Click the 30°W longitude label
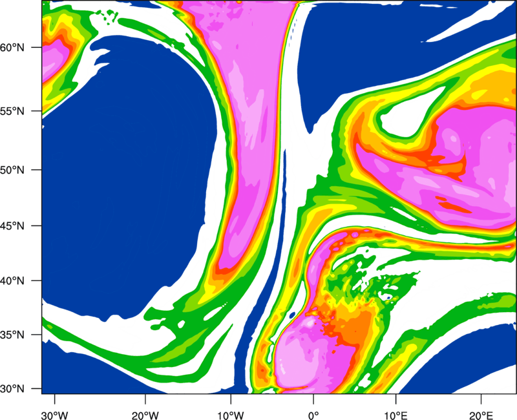The image size is (517, 420). (54, 415)
